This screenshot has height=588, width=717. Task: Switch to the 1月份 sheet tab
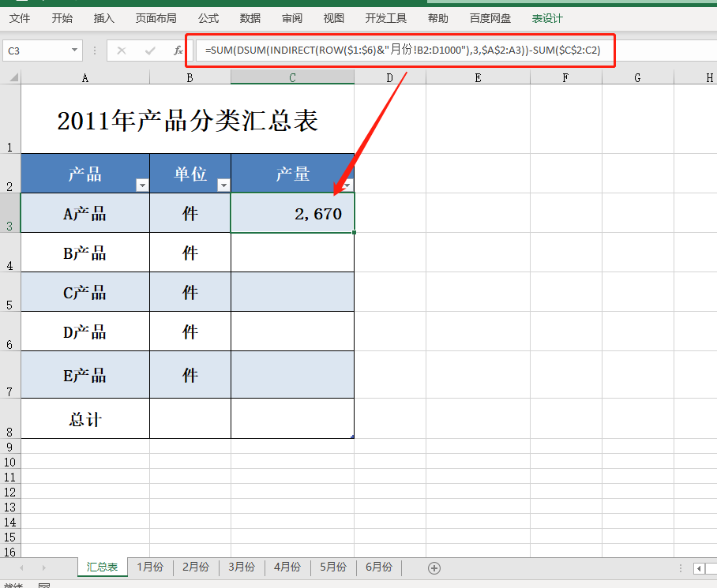click(150, 567)
